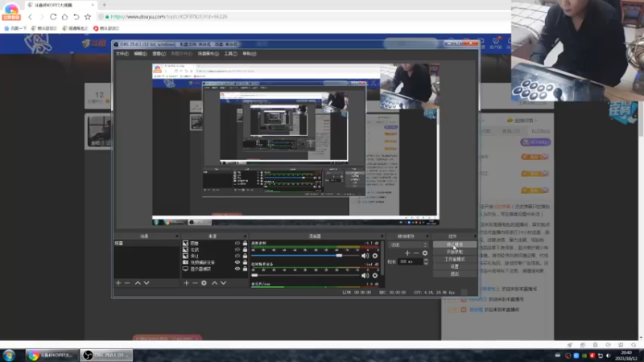Open the 淡出 transition dropdown
This screenshot has height=362, width=644.
click(x=409, y=245)
